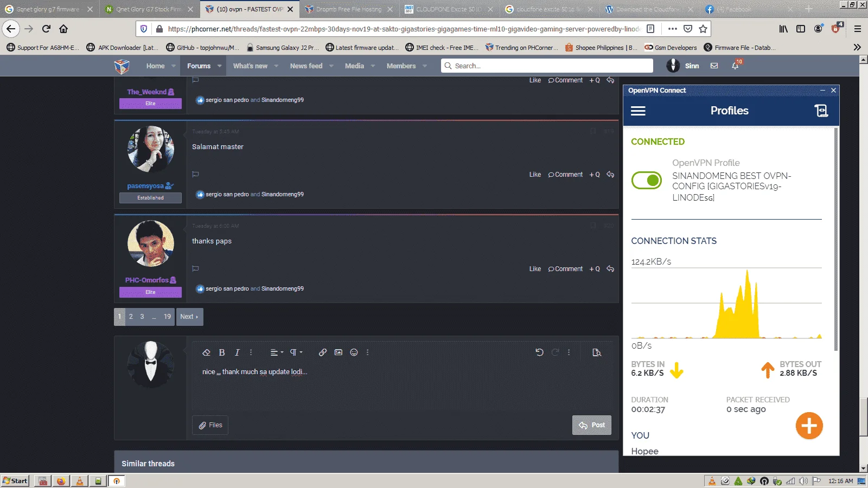Image resolution: width=868 pixels, height=488 pixels.
Task: Attach Files to the reply
Action: coord(210,425)
